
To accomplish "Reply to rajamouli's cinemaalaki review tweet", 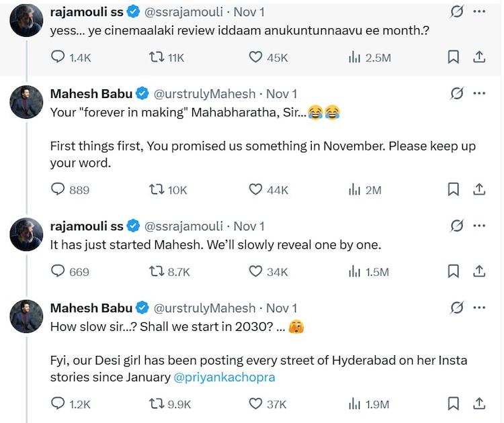I will 58,58.
